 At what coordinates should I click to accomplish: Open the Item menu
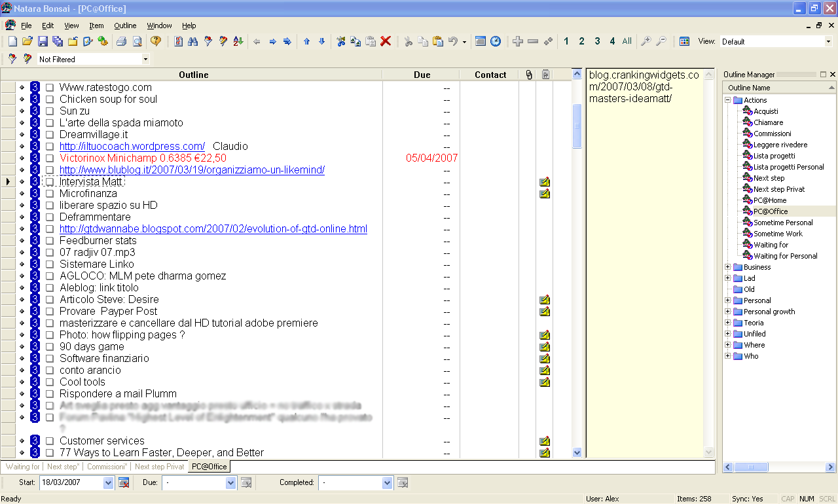click(x=96, y=26)
